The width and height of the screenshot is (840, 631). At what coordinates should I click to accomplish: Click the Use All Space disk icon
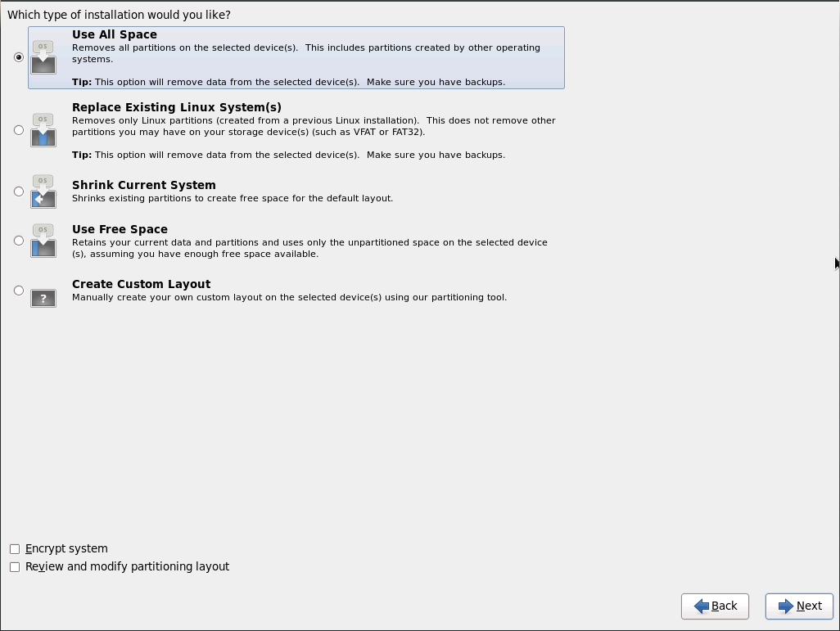pyautogui.click(x=43, y=57)
